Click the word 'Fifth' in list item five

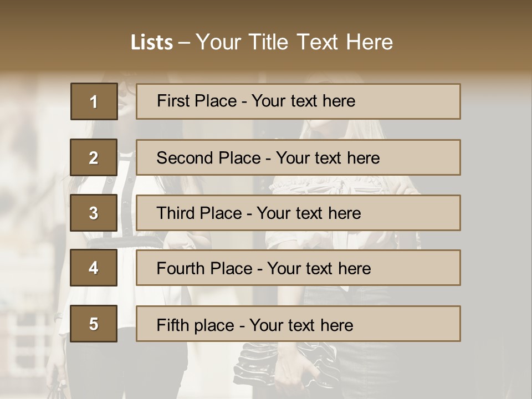pyautogui.click(x=172, y=325)
